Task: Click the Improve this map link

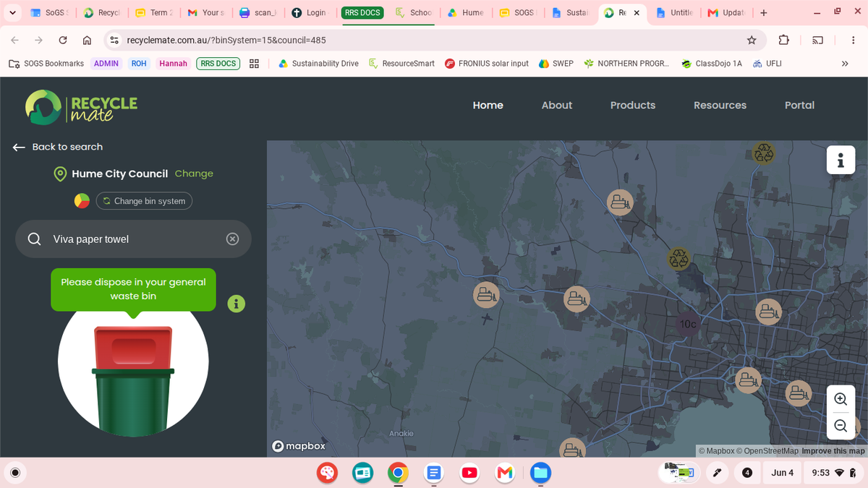Action: coord(833,451)
